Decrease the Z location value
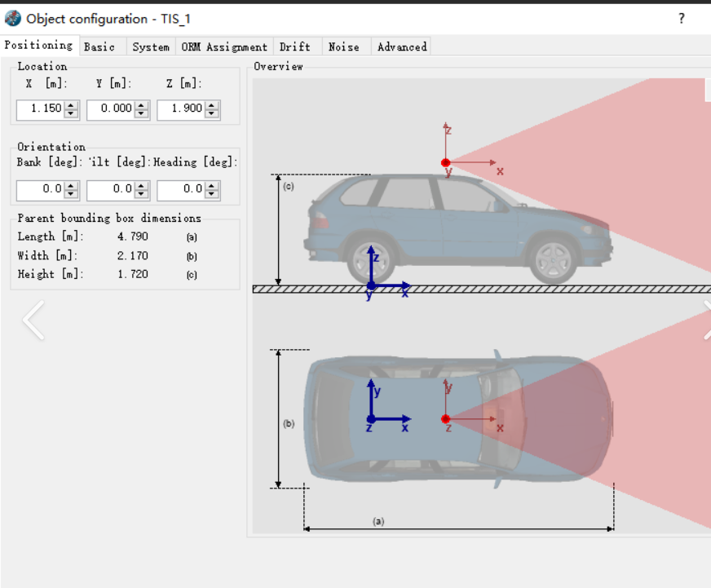Screen dimensions: 711x588 pyautogui.click(x=212, y=113)
